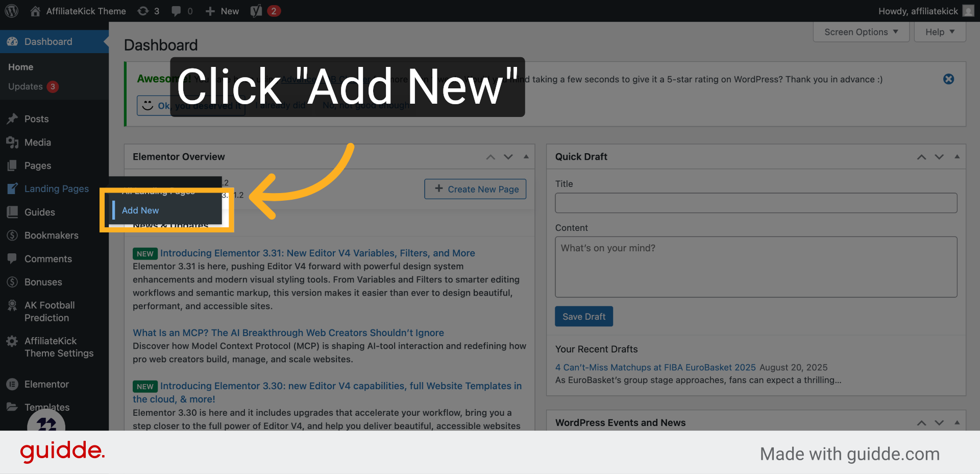This screenshot has width=980, height=474.
Task: Click the plus New icon in admin bar
Action: tap(210, 11)
